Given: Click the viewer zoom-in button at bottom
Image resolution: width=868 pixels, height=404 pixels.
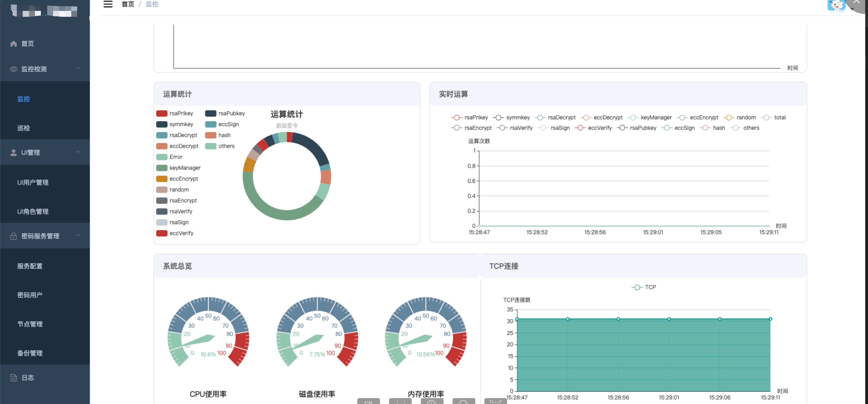Looking at the screenshot, I should [432, 401].
